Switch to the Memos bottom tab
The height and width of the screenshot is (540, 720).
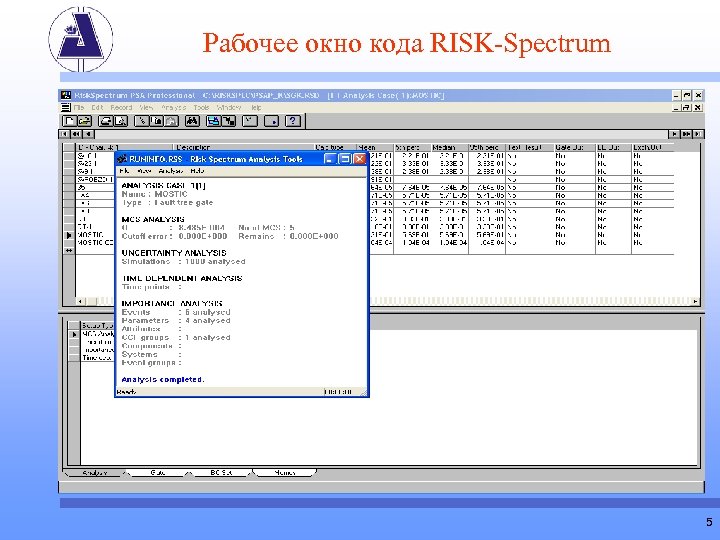click(x=285, y=472)
